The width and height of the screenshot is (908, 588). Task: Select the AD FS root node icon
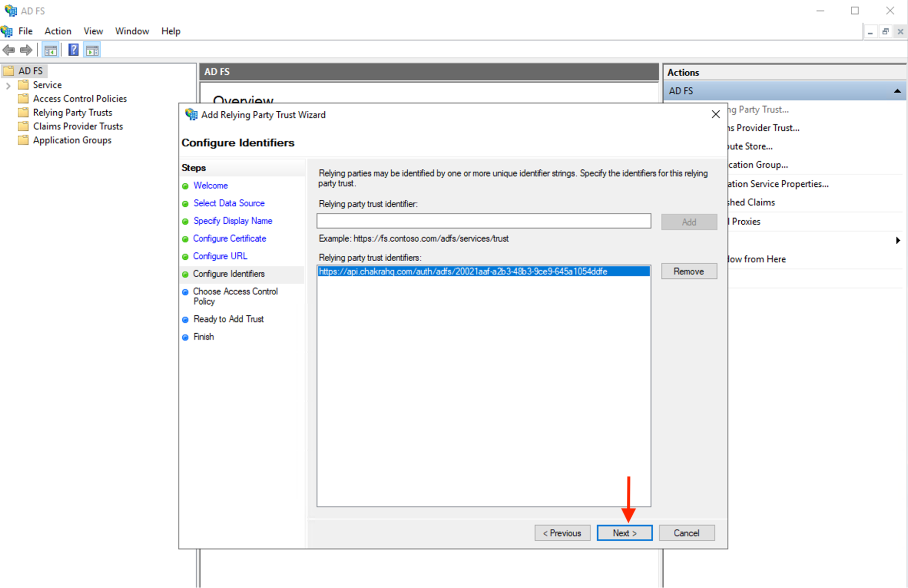10,71
